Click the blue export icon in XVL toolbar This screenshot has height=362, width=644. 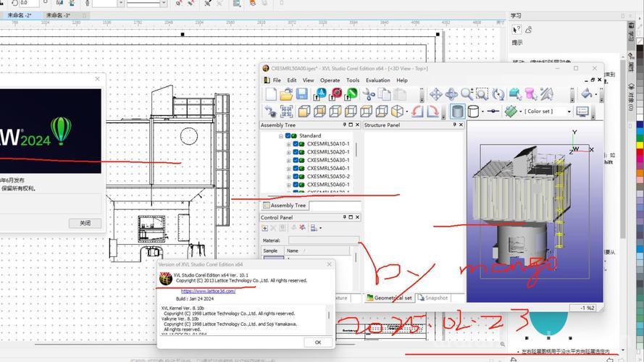(x=320, y=94)
